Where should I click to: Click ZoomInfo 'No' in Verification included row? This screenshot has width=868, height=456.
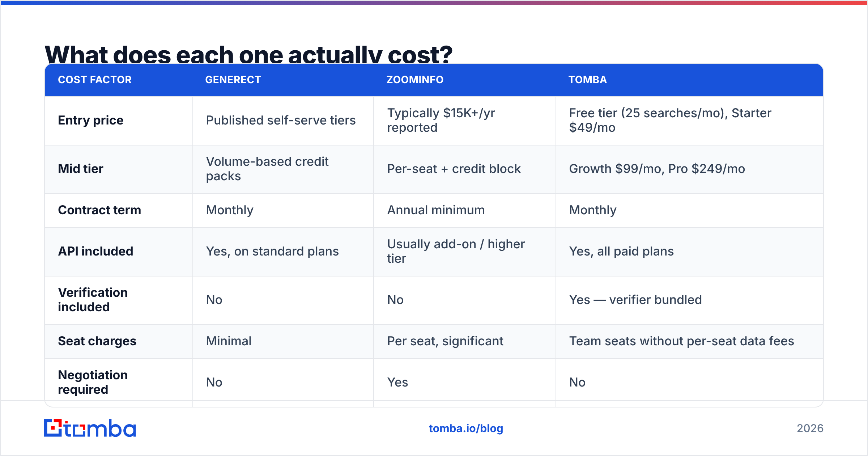click(395, 300)
